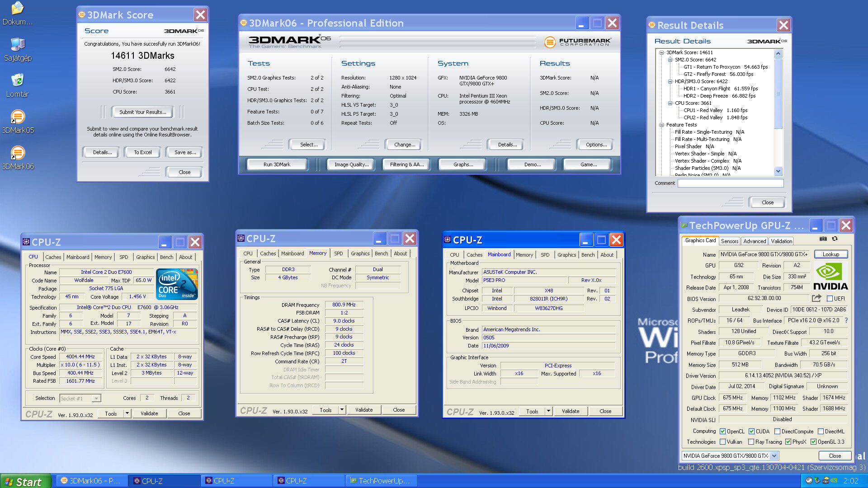Collapse the CPU Score: 3661 node
The height and width of the screenshot is (488, 868).
[x=670, y=103]
